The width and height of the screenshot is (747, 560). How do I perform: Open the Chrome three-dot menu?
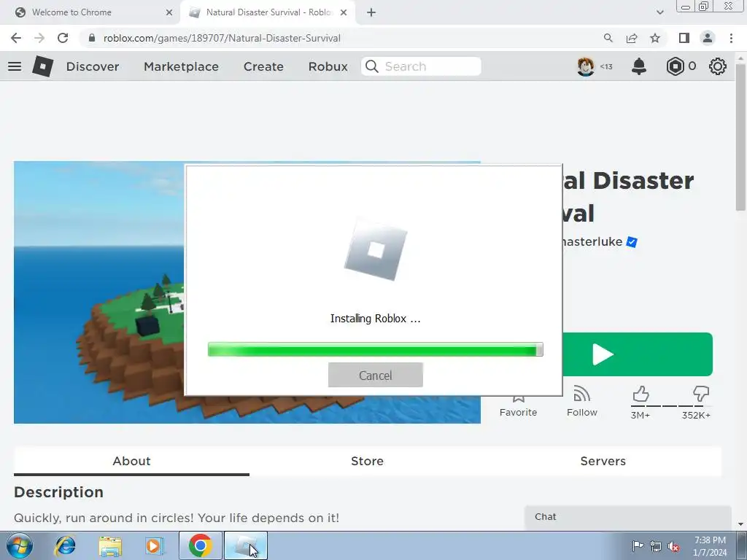(731, 38)
